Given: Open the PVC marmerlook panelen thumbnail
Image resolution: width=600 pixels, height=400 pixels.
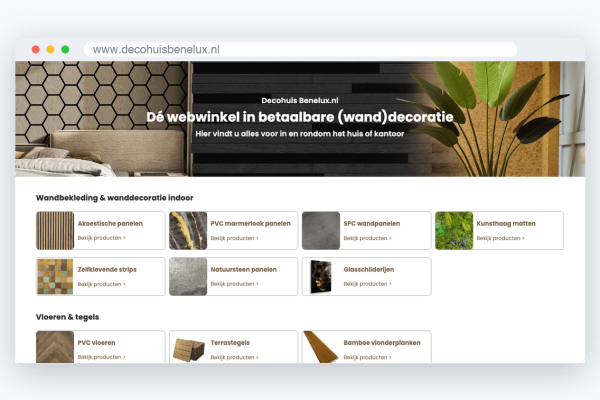Looking at the screenshot, I should pos(188,231).
